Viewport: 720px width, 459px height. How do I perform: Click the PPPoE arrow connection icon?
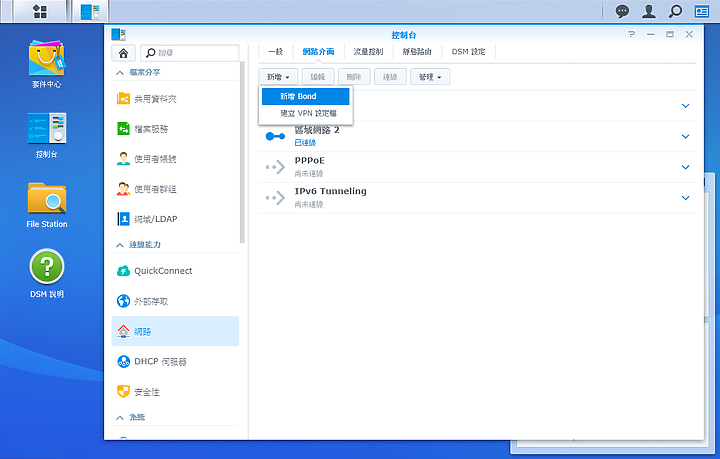click(x=275, y=167)
